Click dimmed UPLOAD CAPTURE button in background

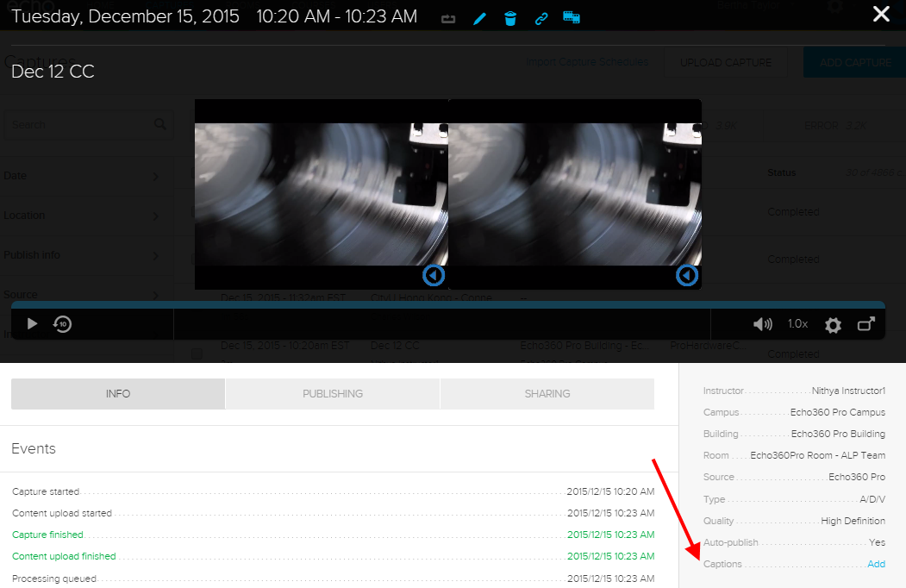click(726, 62)
